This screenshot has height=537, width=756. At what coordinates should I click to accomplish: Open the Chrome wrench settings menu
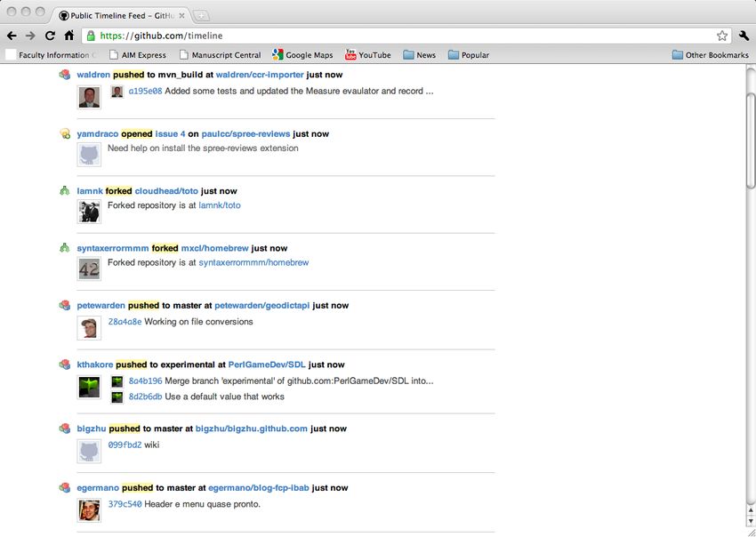[x=744, y=36]
